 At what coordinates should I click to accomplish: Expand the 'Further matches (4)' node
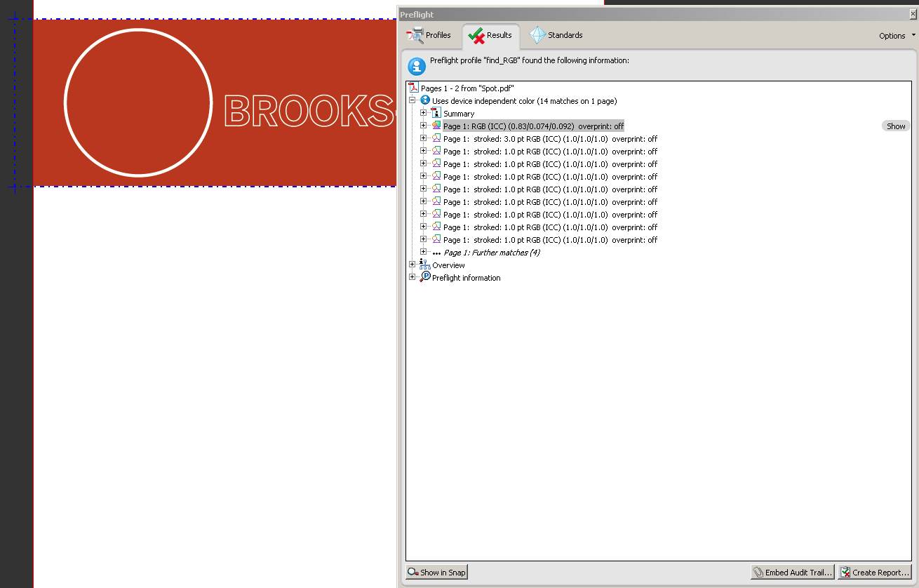click(424, 253)
